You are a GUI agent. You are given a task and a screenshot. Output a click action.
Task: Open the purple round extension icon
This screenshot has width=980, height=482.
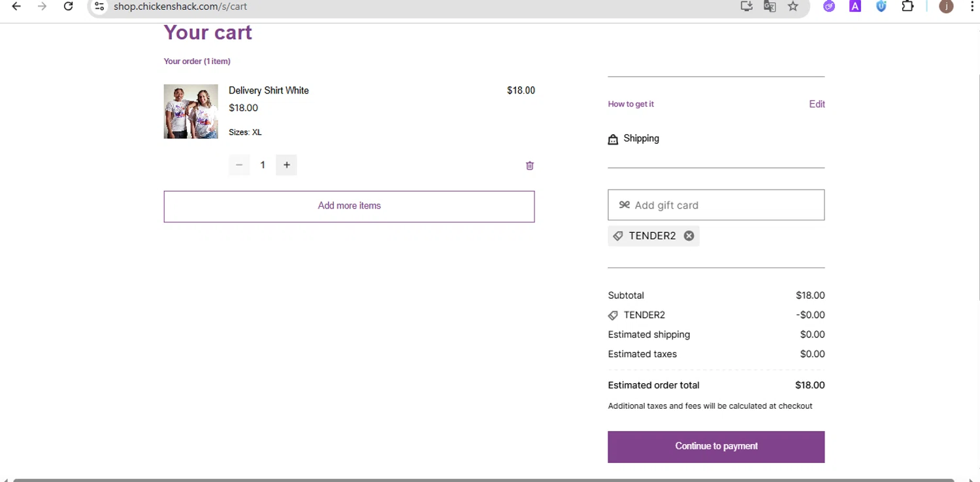pyautogui.click(x=829, y=7)
